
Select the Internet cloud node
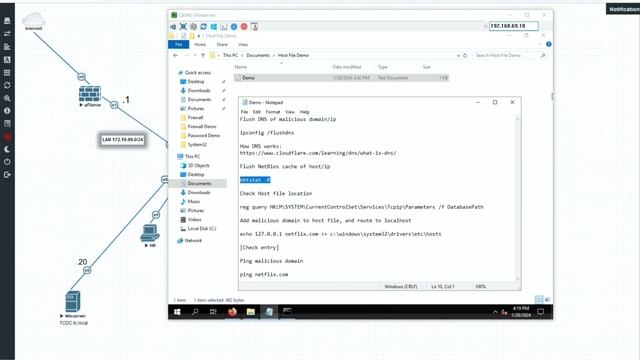pyautogui.click(x=33, y=19)
